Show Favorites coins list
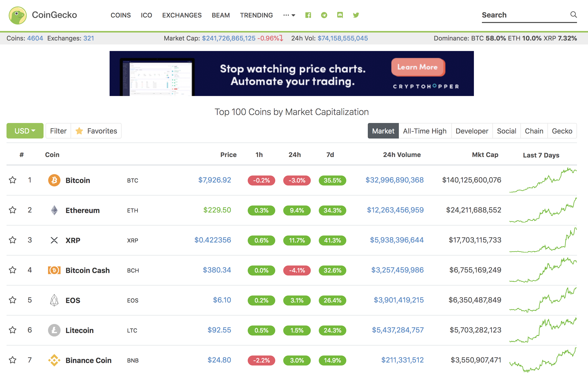The width and height of the screenshot is (588, 373). [x=96, y=131]
